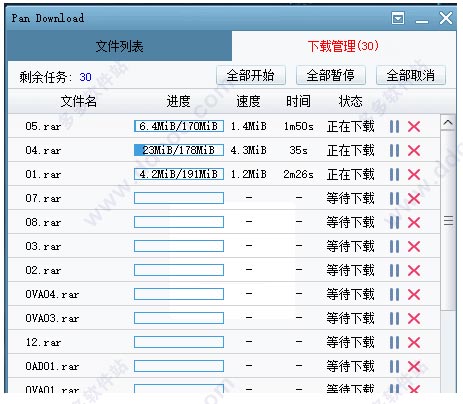
Task: Select the 05.rar file name
Action: tap(43, 126)
